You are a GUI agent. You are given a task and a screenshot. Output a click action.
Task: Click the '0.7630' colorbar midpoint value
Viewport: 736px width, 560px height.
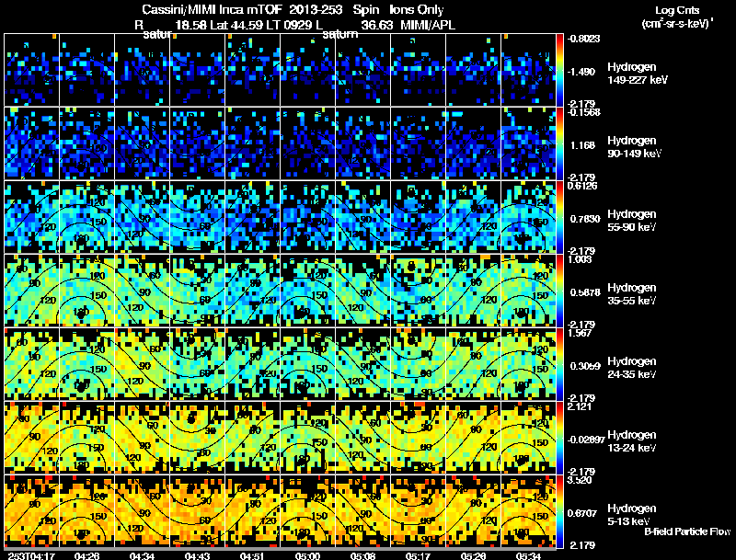pos(585,219)
